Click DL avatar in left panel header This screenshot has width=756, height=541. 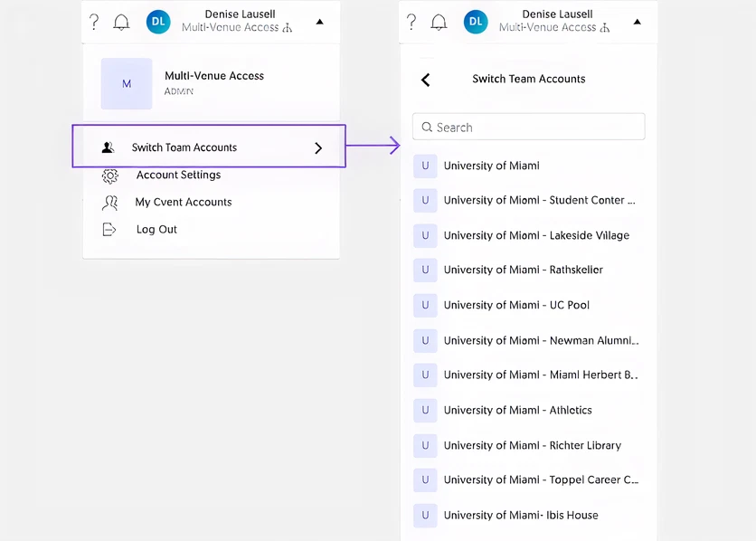point(158,22)
